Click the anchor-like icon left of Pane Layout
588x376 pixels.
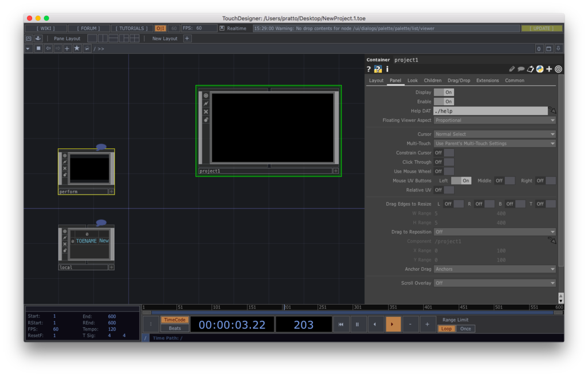click(x=38, y=39)
